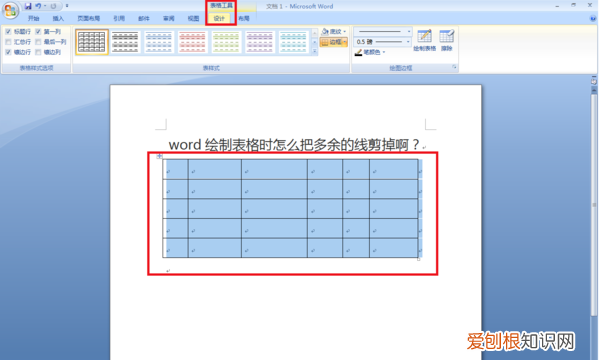Enable the 汇总行 checkbox
This screenshot has height=360, width=600.
[x=8, y=42]
